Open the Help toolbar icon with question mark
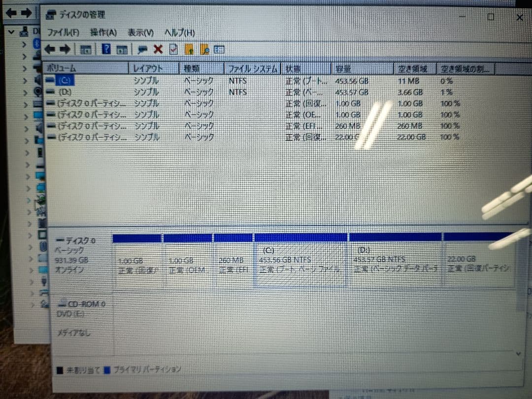 (107, 49)
